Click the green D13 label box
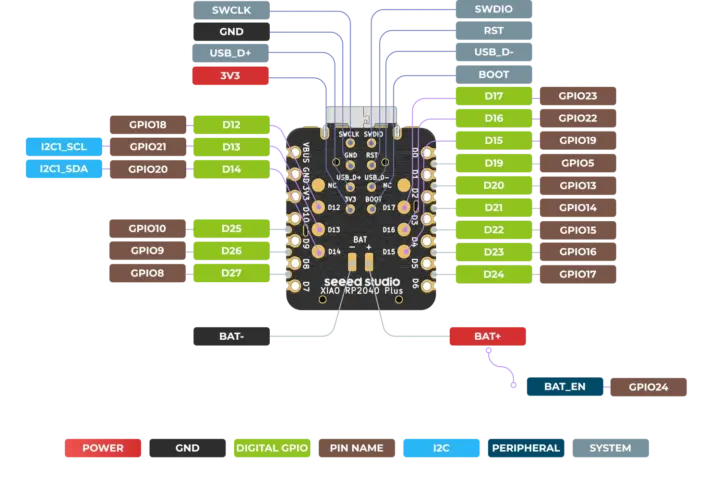The width and height of the screenshot is (720, 479). 231,147
